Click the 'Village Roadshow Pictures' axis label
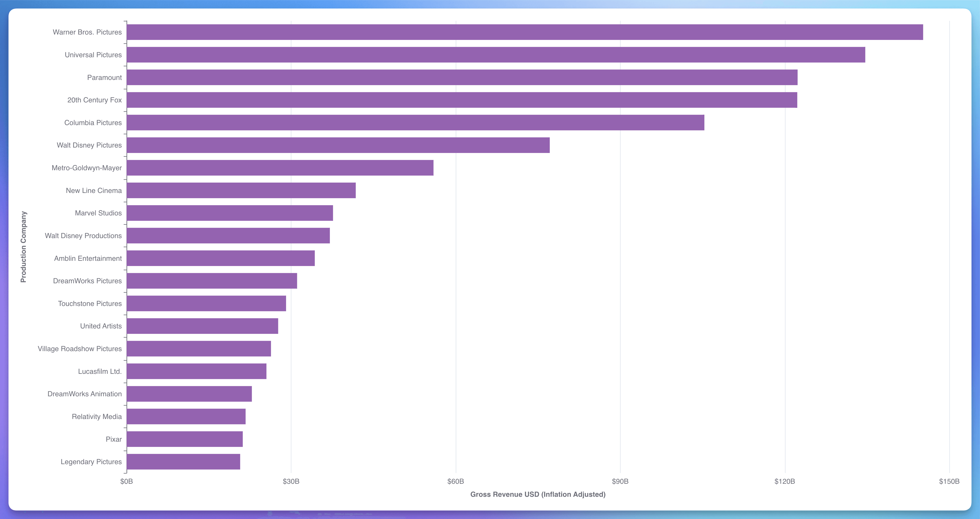The width and height of the screenshot is (980, 519). 80,349
